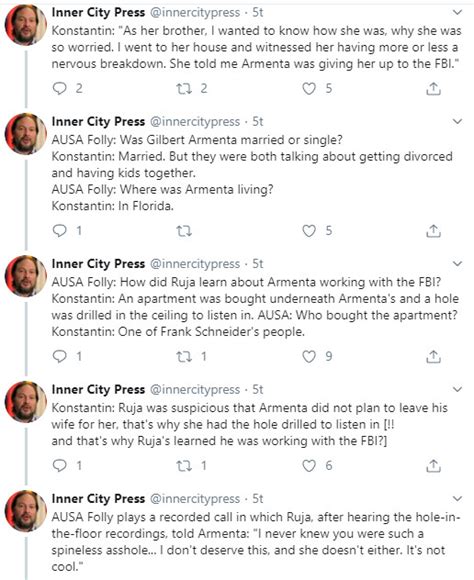
Task: Share the tweet about Ruja being suspicious
Action: coord(433,466)
